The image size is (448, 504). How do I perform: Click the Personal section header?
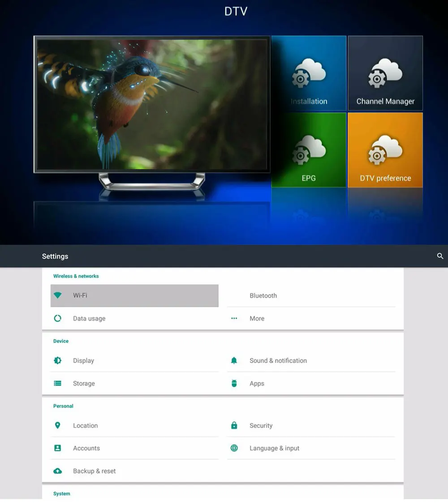(x=63, y=406)
